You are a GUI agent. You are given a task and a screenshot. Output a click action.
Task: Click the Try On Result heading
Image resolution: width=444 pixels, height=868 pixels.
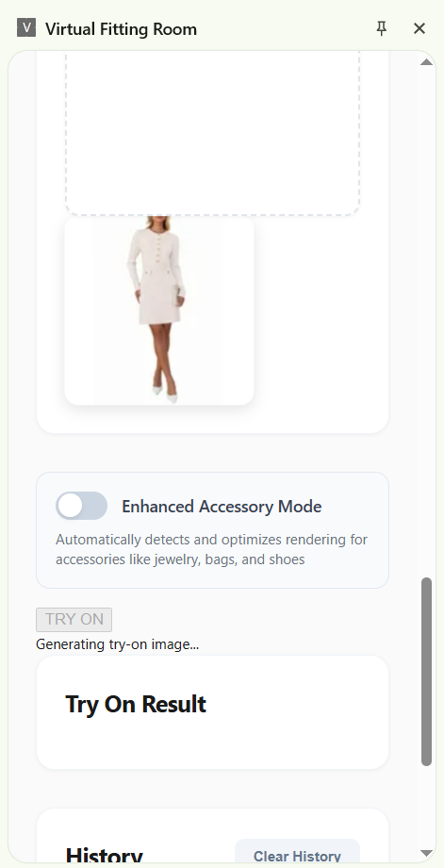click(x=136, y=704)
